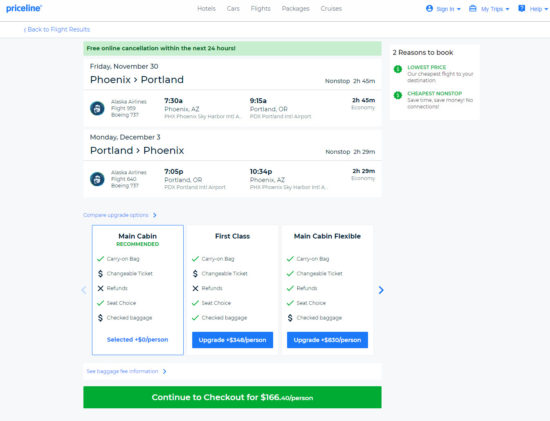The height and width of the screenshot is (421, 550).
Task: Go back to Flight Results
Action: click(57, 29)
